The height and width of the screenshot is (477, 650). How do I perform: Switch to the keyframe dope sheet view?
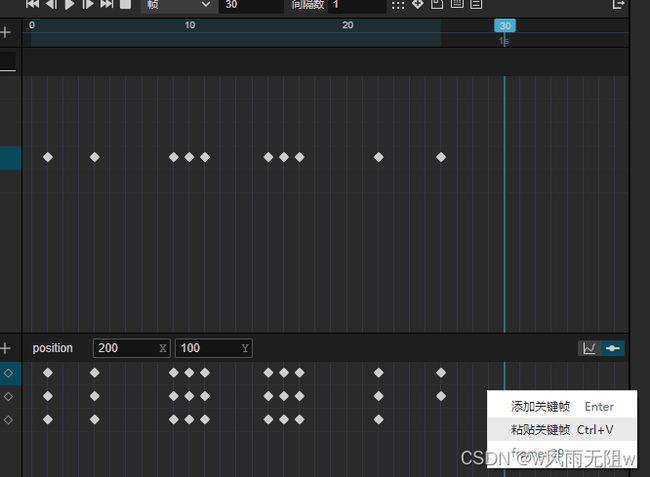point(612,348)
